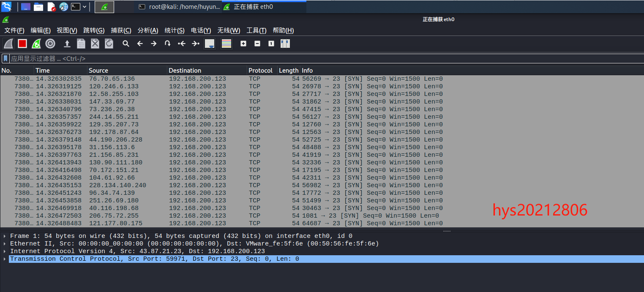Select the packet from source 147.33.69.77
Viewport: 644px width, 292px height.
pos(322,102)
